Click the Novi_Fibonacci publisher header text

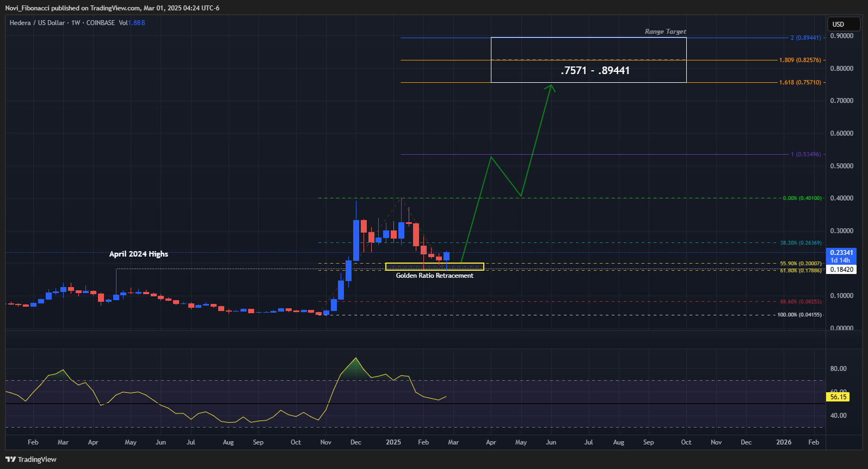(x=112, y=8)
